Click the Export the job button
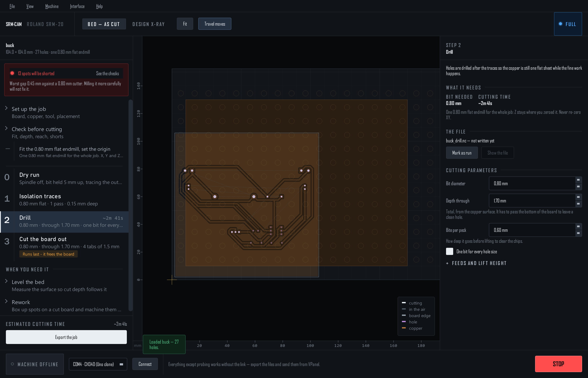The width and height of the screenshot is (588, 378). point(66,337)
